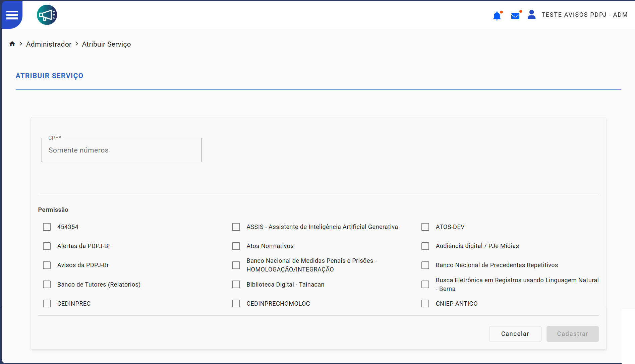Open the envelope messages icon
Image resolution: width=635 pixels, height=364 pixels.
tap(515, 16)
